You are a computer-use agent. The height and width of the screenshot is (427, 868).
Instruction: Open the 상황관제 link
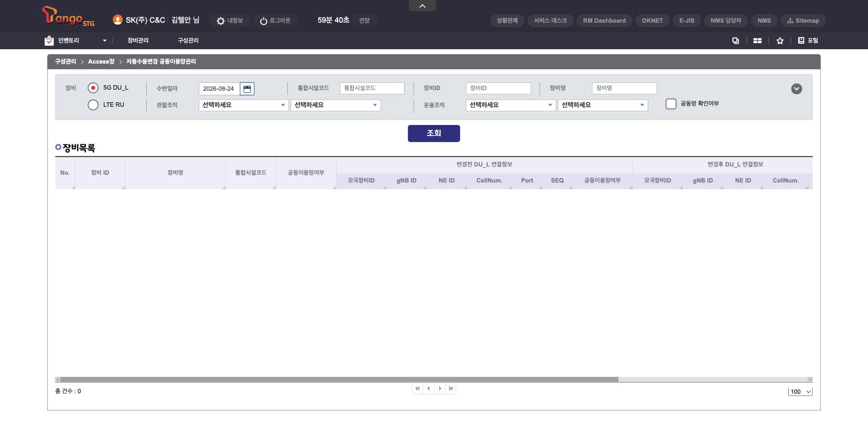coord(507,20)
